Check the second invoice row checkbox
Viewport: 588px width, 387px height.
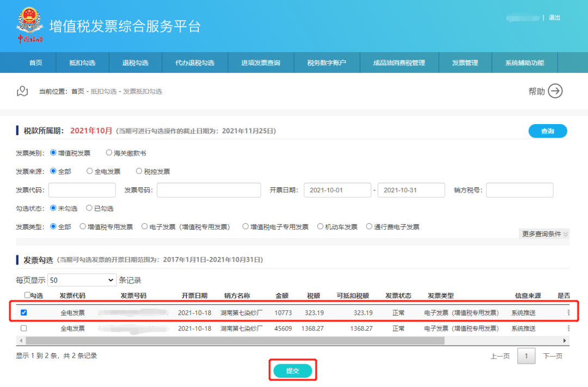coord(23,328)
